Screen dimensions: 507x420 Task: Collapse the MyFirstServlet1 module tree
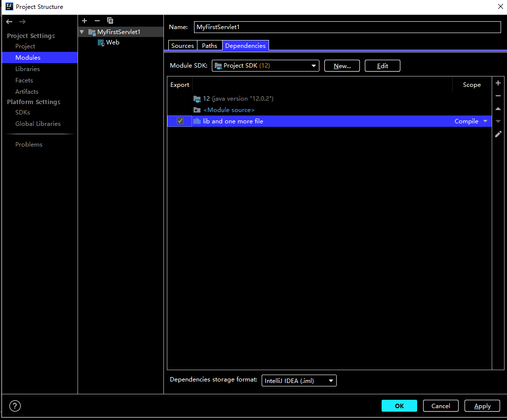(x=82, y=32)
